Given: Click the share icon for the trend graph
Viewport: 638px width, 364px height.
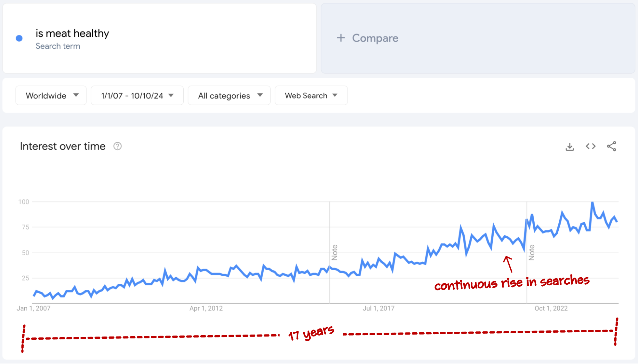Looking at the screenshot, I should click(611, 146).
